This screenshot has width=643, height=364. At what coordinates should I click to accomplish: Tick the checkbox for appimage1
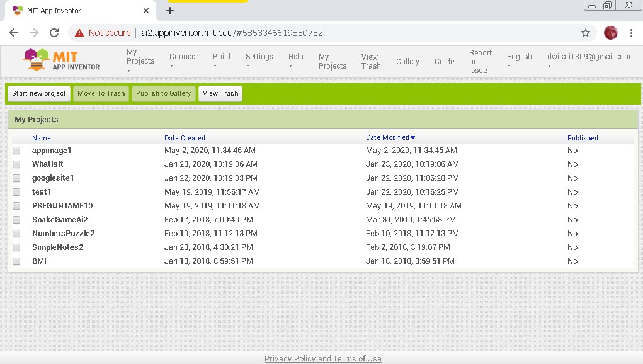16,151
